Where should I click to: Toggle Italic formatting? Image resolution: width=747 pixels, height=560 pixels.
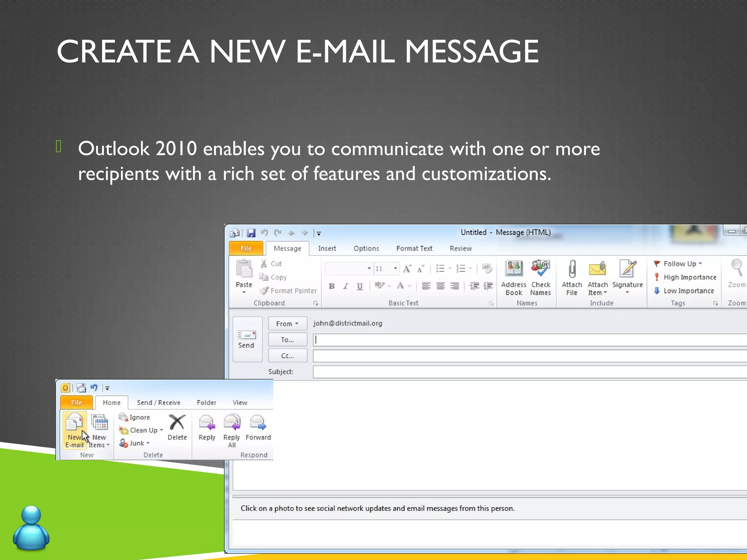(345, 286)
